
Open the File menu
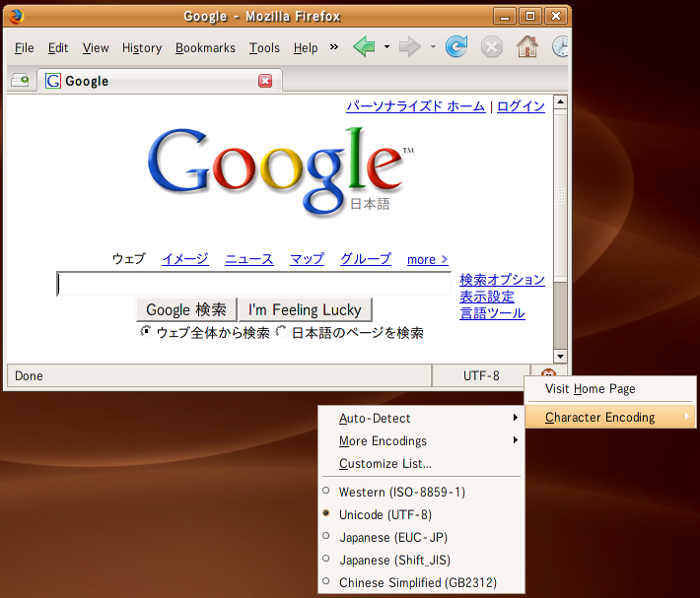pyautogui.click(x=24, y=47)
